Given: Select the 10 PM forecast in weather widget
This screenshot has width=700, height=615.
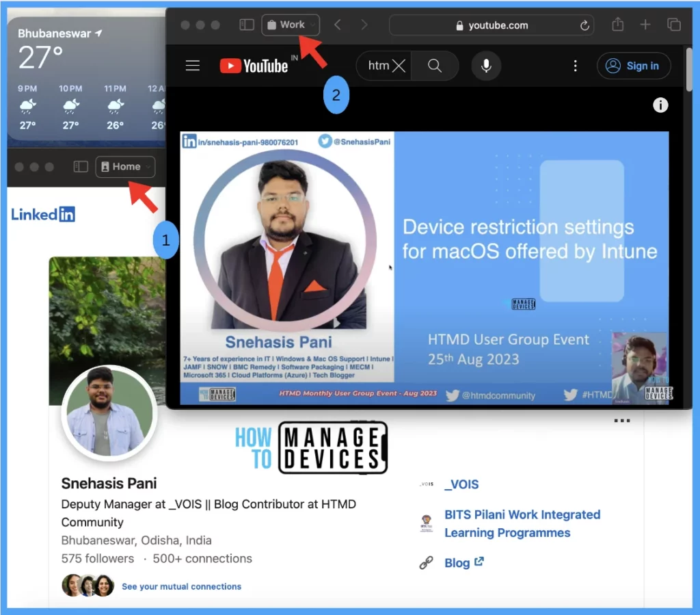Looking at the screenshot, I should 70,107.
